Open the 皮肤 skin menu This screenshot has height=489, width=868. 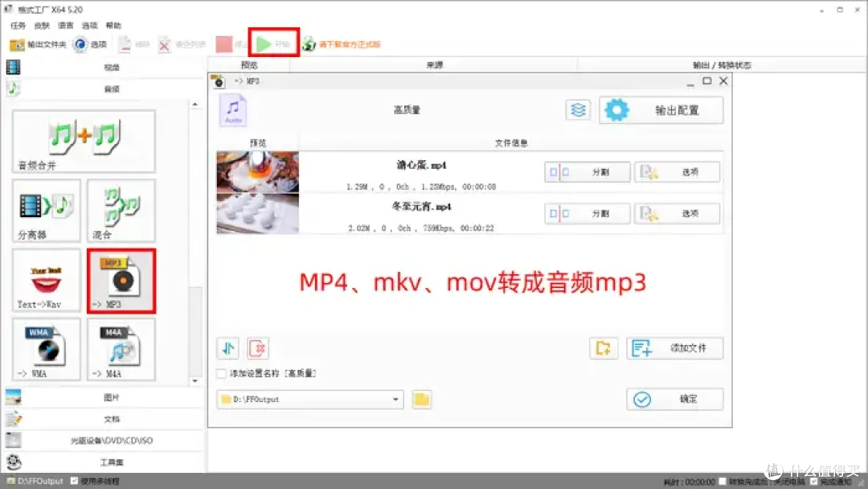[x=42, y=26]
